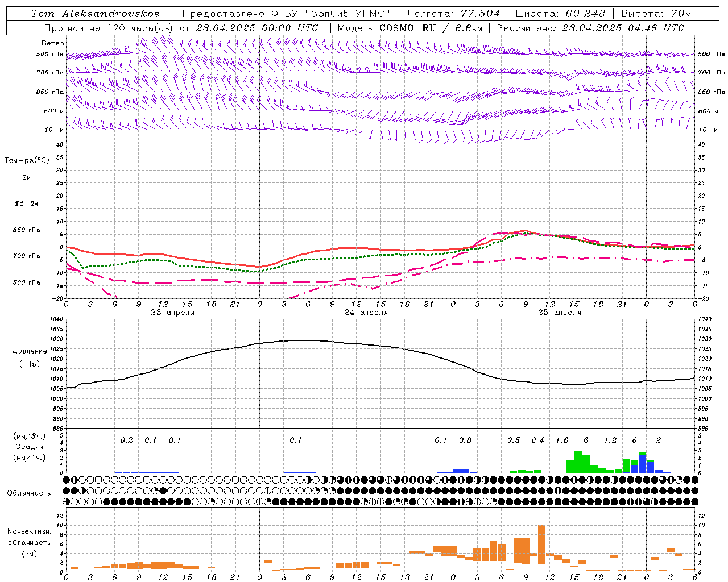Viewport: 728px width, 582px height.
Task: Click the forecast text Прогноз на 120 часа(ов)
Action: click(109, 28)
